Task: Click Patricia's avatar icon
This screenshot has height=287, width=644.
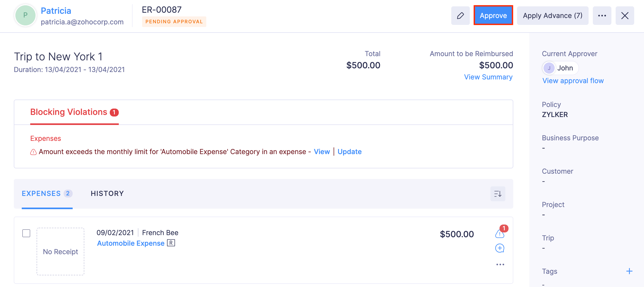Action: point(25,15)
